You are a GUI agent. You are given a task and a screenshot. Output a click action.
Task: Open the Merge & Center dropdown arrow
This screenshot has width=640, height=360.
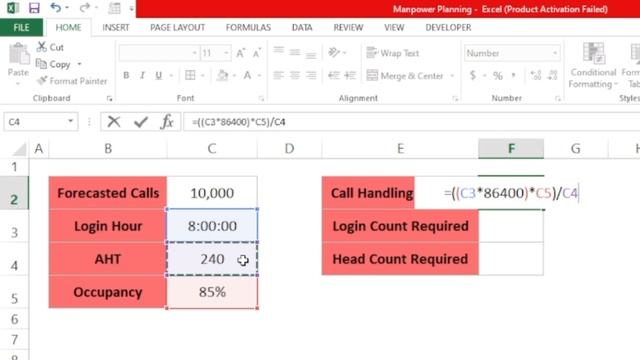[x=452, y=76]
